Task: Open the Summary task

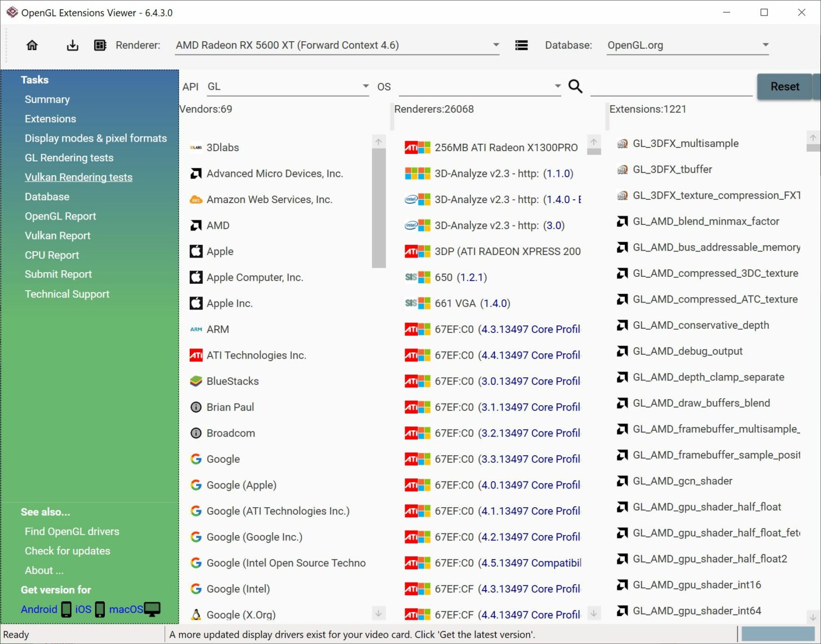Action: [47, 99]
